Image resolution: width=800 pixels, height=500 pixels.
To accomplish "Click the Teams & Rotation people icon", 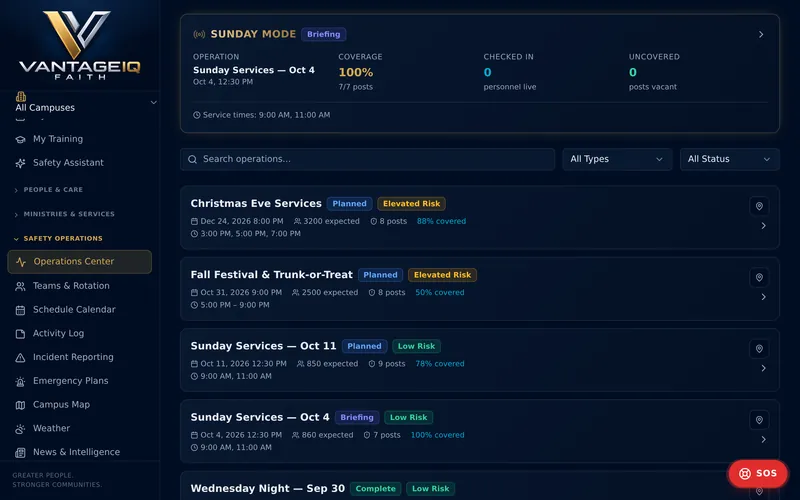I will pos(20,286).
